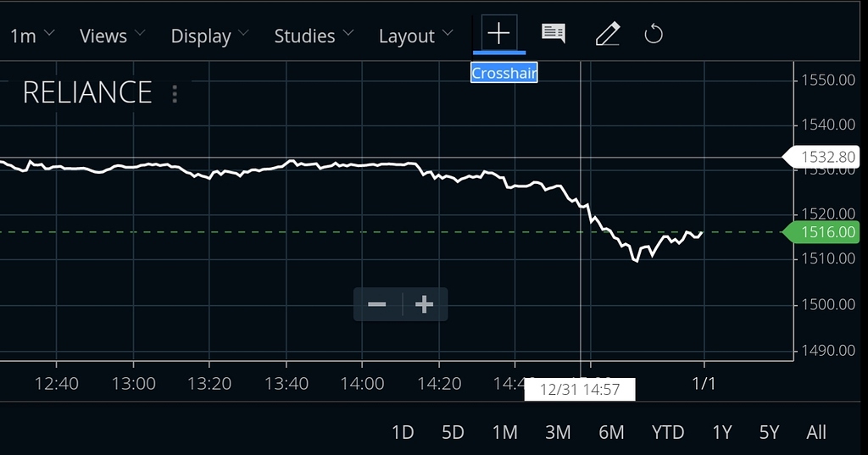
Task: Choose the YTD range
Action: (x=668, y=432)
